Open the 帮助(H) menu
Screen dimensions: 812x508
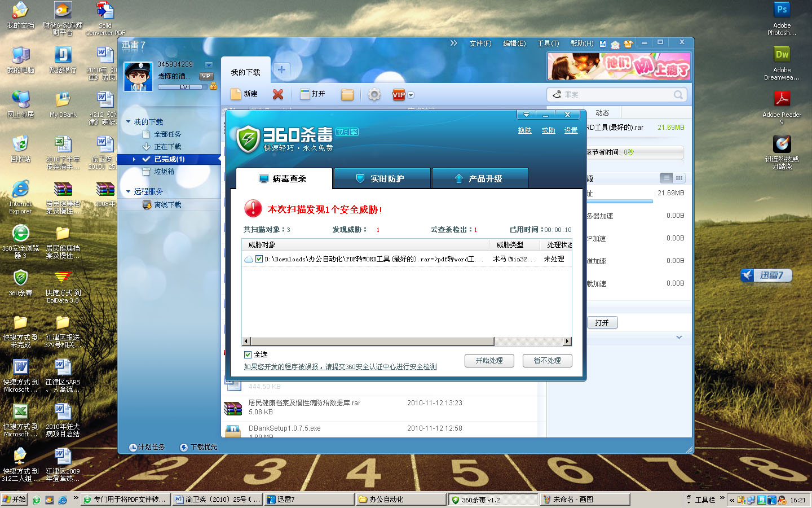582,43
